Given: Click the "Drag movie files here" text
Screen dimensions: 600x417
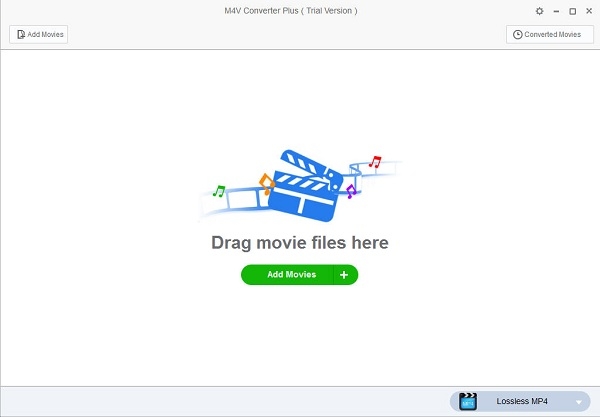Looking at the screenshot, I should click(300, 243).
